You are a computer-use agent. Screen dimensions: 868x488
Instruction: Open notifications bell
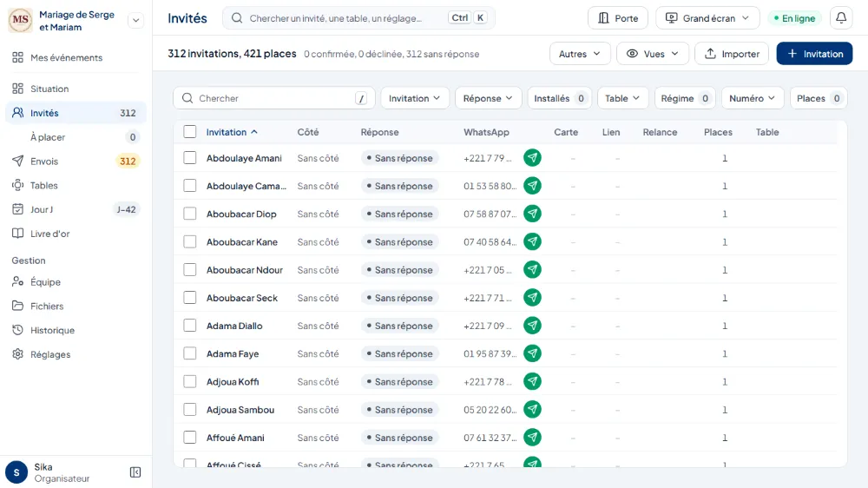click(x=841, y=17)
